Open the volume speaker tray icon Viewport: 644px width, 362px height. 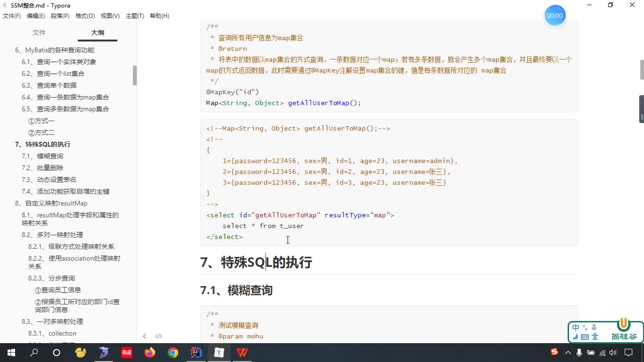tap(613, 353)
